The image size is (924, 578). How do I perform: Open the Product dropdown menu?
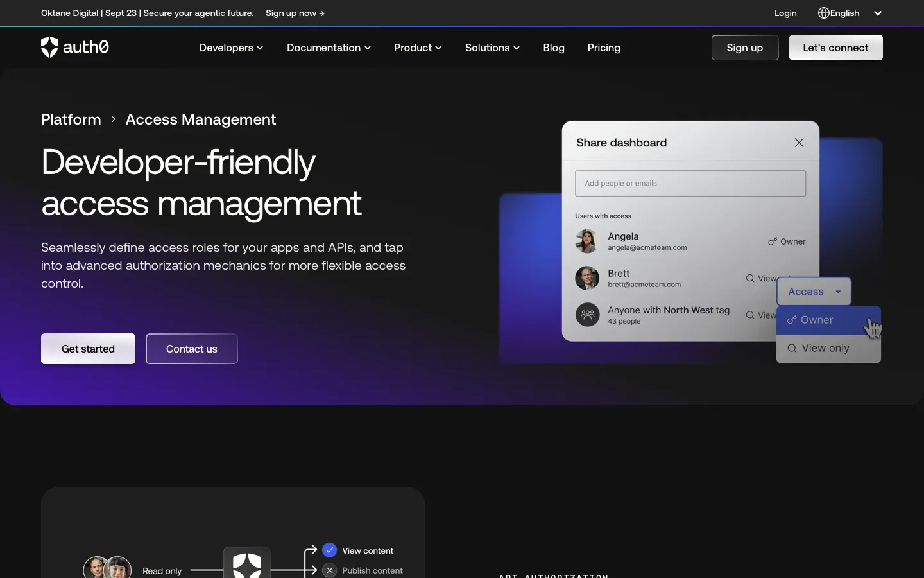(x=418, y=48)
